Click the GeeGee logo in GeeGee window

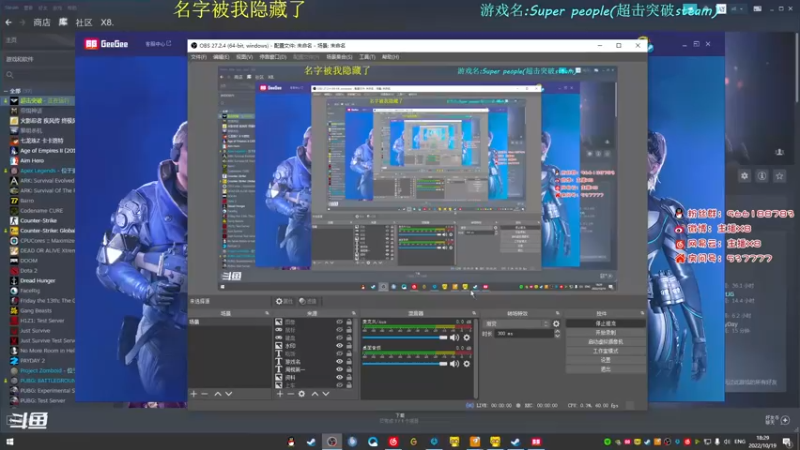(107, 44)
